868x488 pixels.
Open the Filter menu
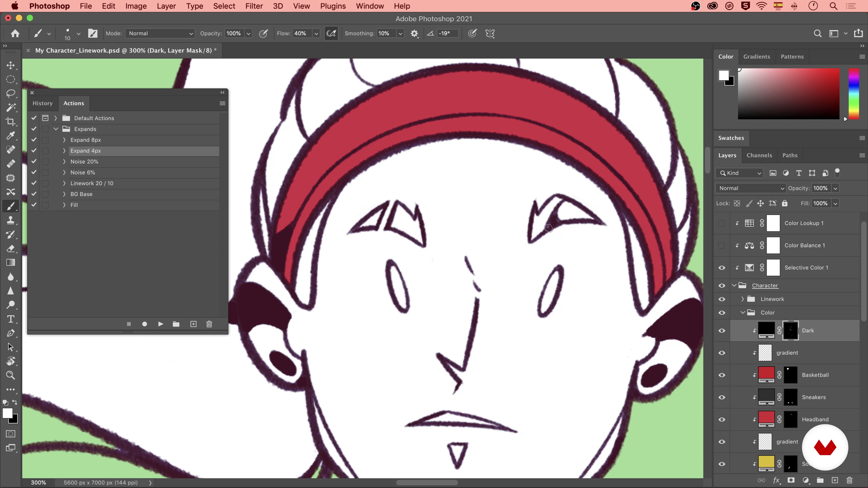pos(254,6)
